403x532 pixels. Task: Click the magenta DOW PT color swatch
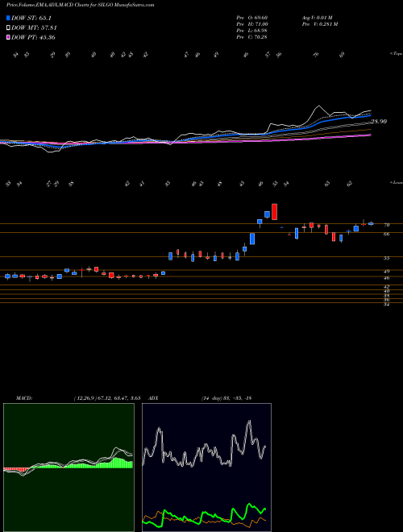(x=8, y=37)
